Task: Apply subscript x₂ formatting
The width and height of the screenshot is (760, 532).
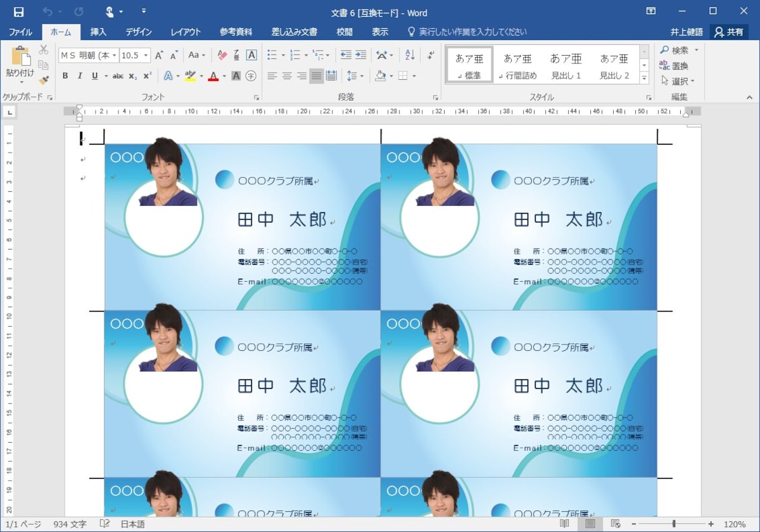Action: click(x=132, y=76)
